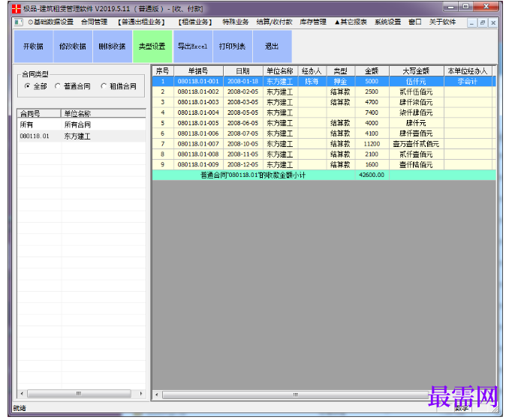The height and width of the screenshot is (420, 512).
Task: Click the amount cell 11200
Action: (372, 144)
